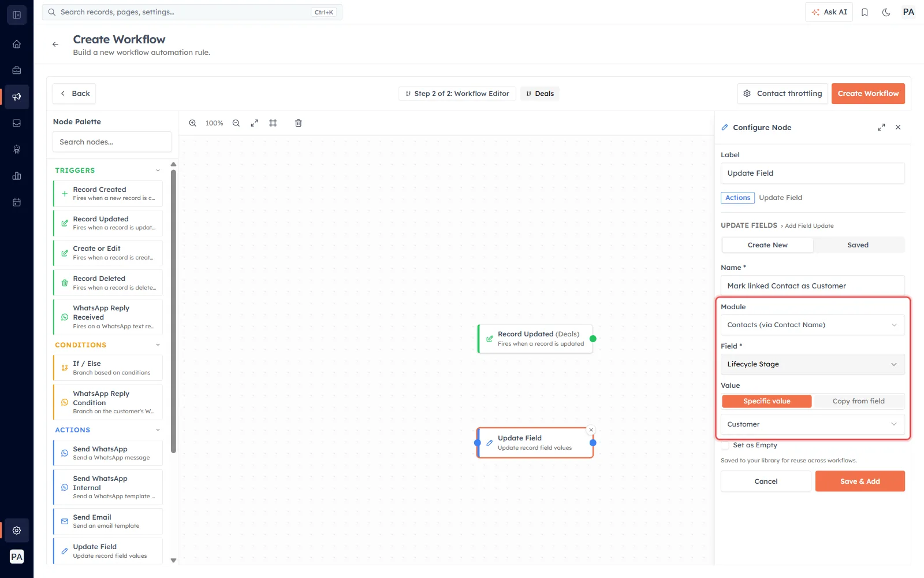
Task: Open the bar chart reports icon
Action: pos(17,176)
